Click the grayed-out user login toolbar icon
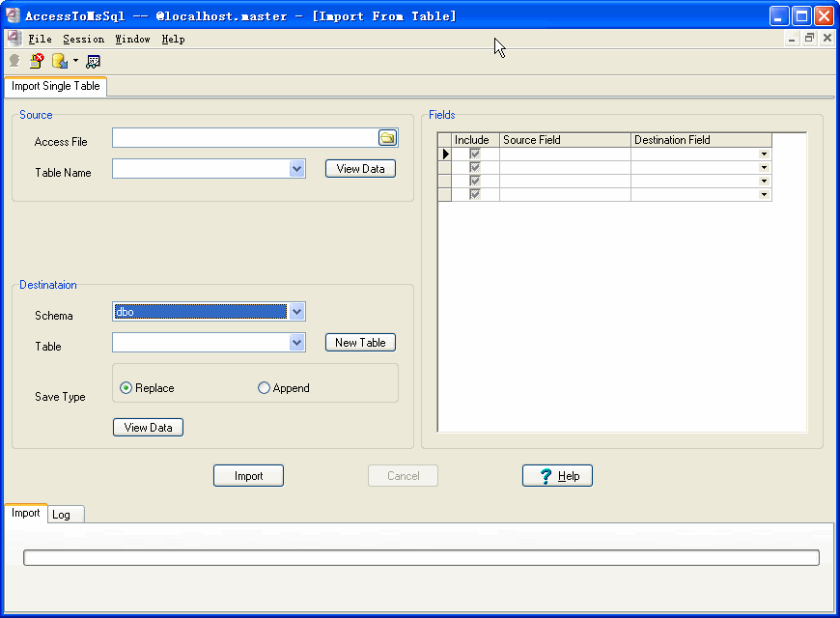 [14, 61]
